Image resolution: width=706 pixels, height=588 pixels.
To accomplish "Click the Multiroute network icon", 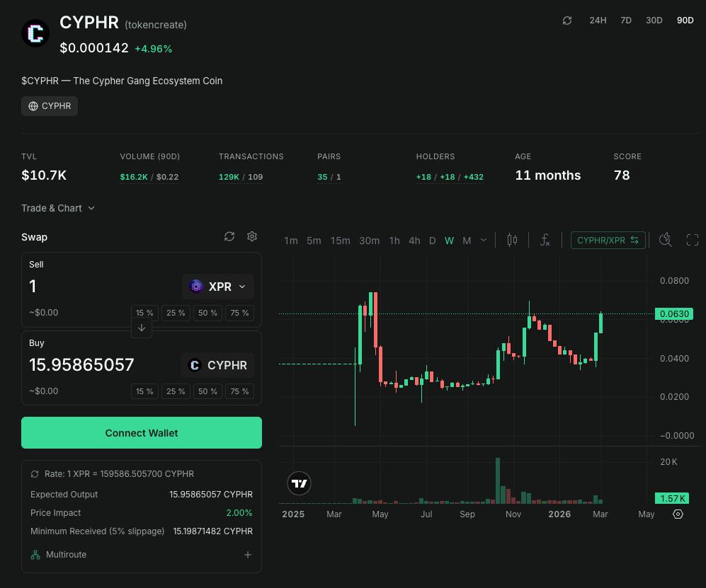I will pyautogui.click(x=35, y=555).
